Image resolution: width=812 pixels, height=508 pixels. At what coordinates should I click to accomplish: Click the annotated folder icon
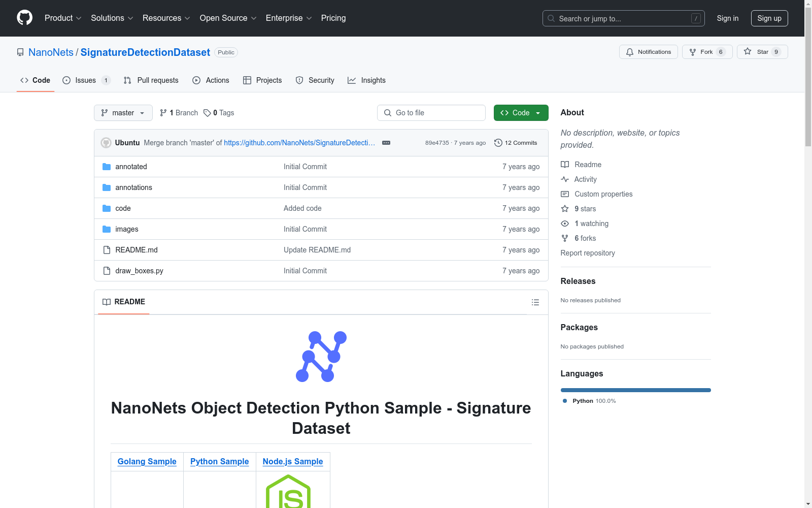coord(107,167)
